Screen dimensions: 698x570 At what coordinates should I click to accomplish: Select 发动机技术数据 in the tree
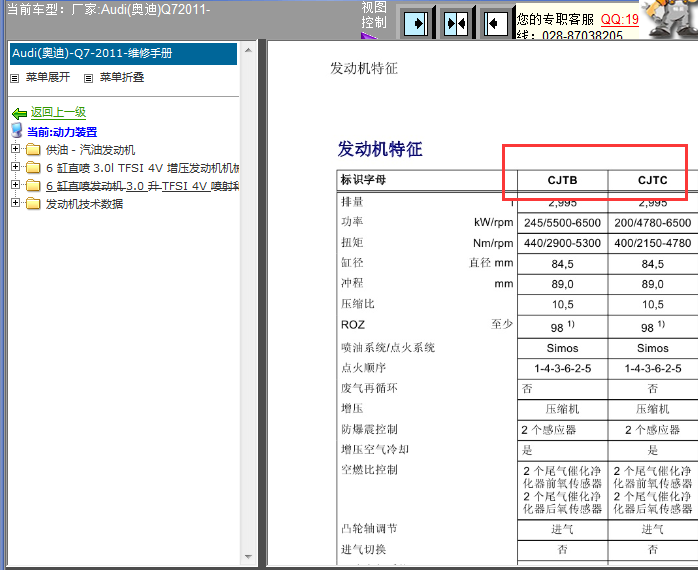[84, 204]
